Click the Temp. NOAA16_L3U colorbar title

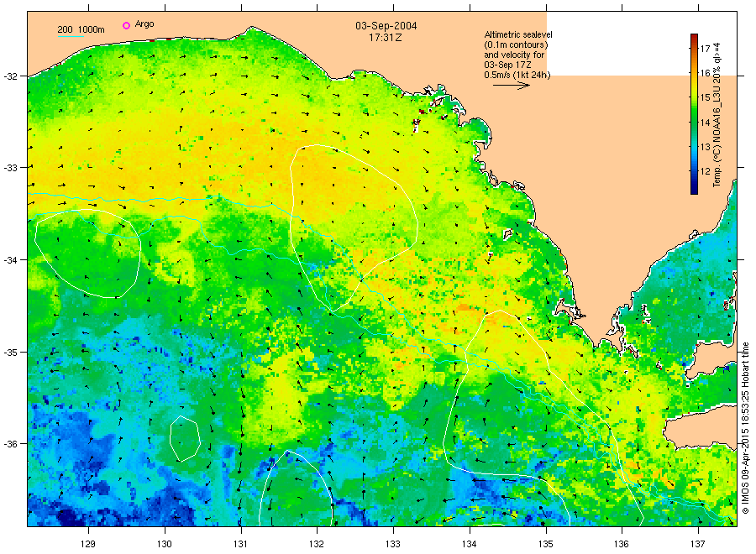717,115
